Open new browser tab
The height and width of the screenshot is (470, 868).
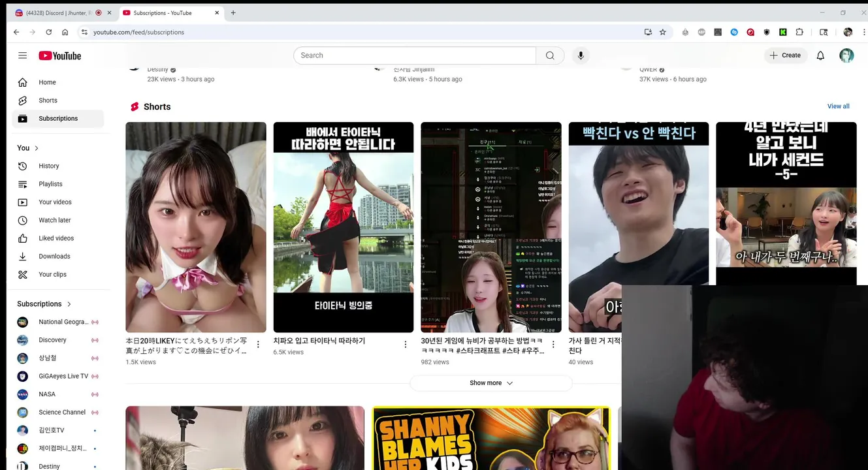click(233, 12)
